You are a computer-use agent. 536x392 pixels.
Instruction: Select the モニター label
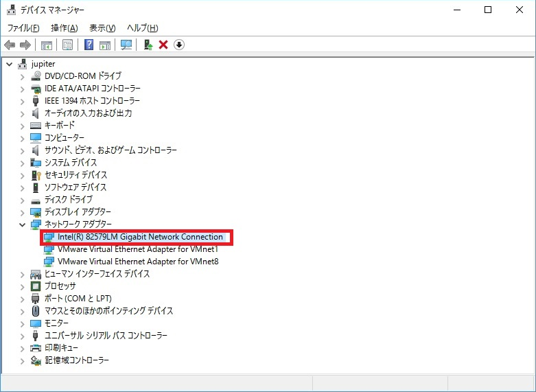click(x=57, y=323)
